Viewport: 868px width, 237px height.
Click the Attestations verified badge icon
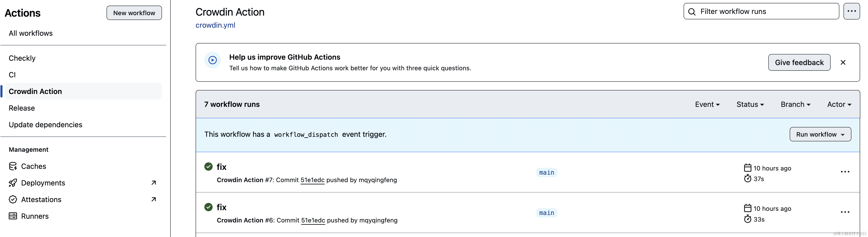pyautogui.click(x=13, y=199)
